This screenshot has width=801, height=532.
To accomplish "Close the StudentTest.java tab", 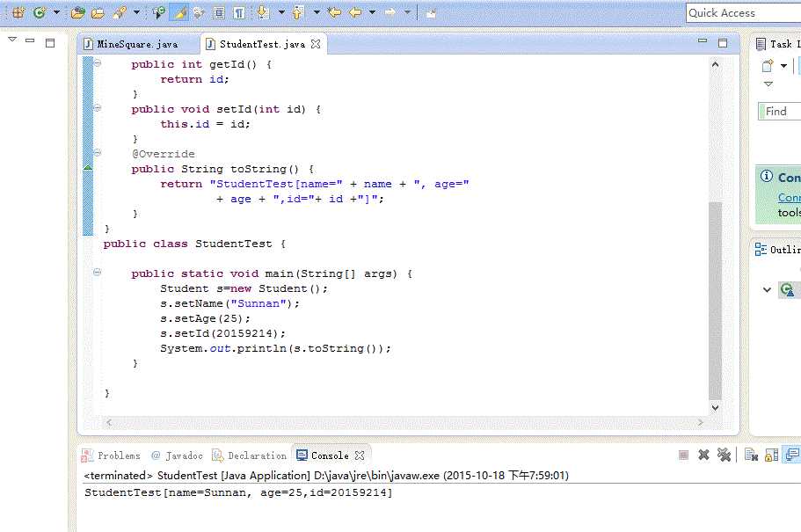I will point(316,44).
